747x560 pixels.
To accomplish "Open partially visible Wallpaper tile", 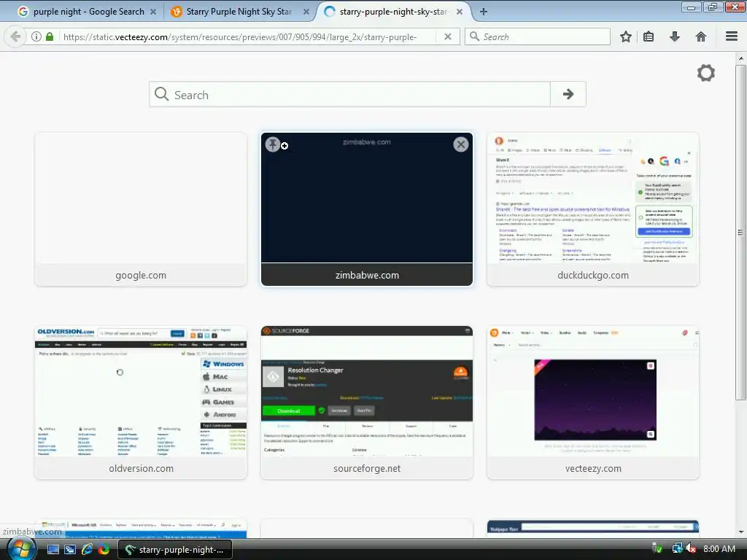I will click(x=592, y=529).
